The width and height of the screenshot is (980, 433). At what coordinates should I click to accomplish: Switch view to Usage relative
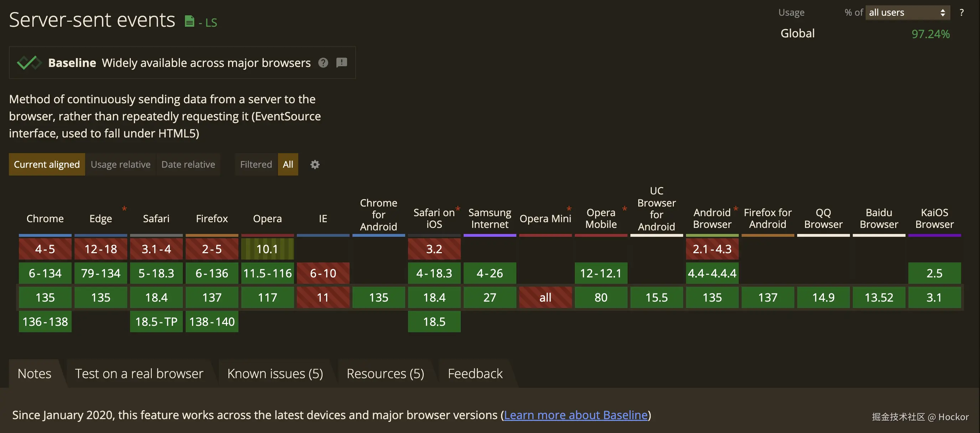point(120,165)
